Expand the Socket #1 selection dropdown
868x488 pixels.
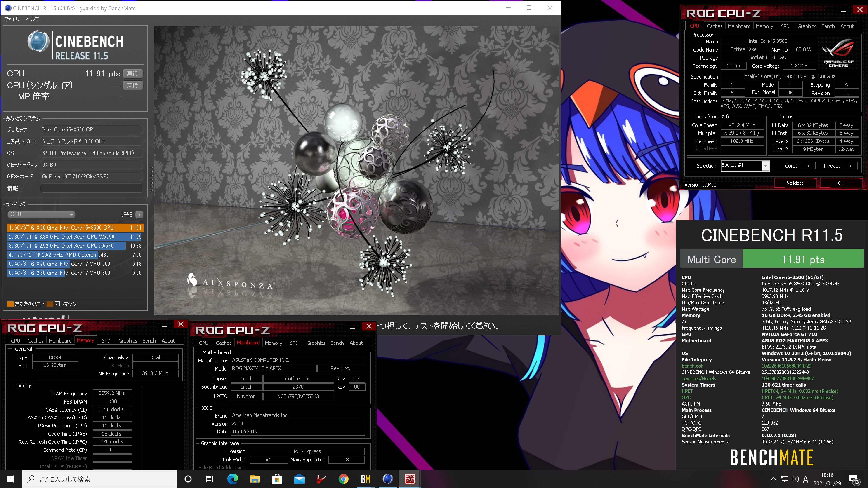click(x=766, y=166)
